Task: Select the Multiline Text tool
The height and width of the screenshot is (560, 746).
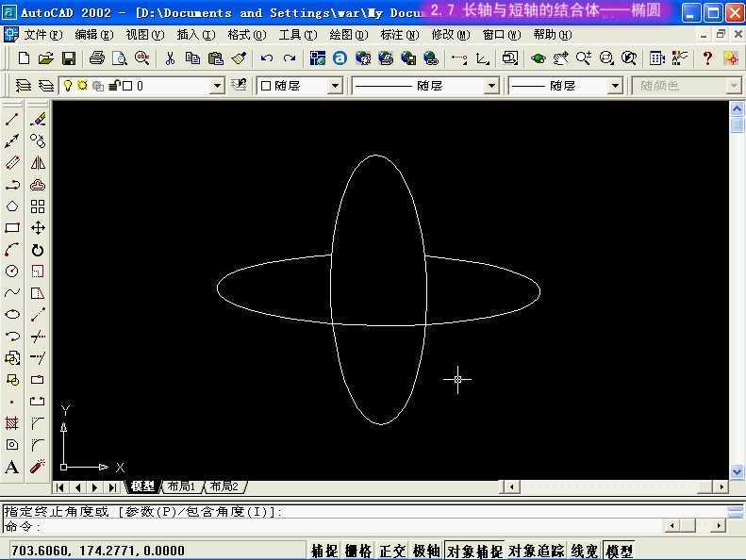Action: (12, 467)
